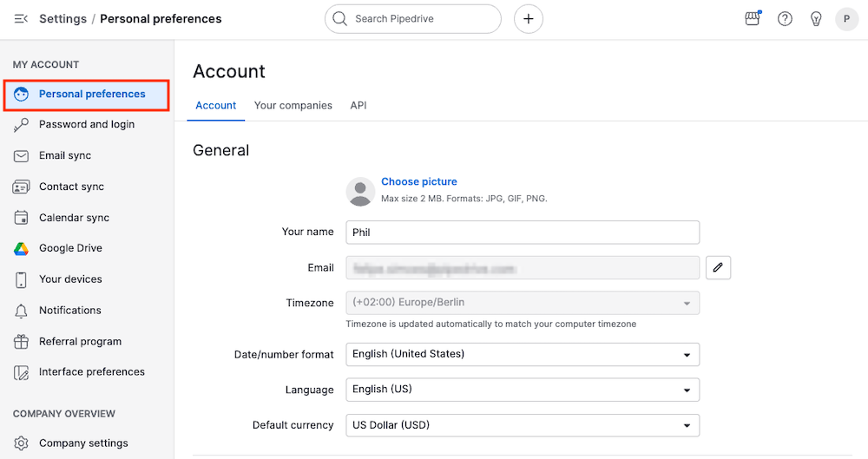
Task: Switch to the API tab
Action: (x=358, y=105)
